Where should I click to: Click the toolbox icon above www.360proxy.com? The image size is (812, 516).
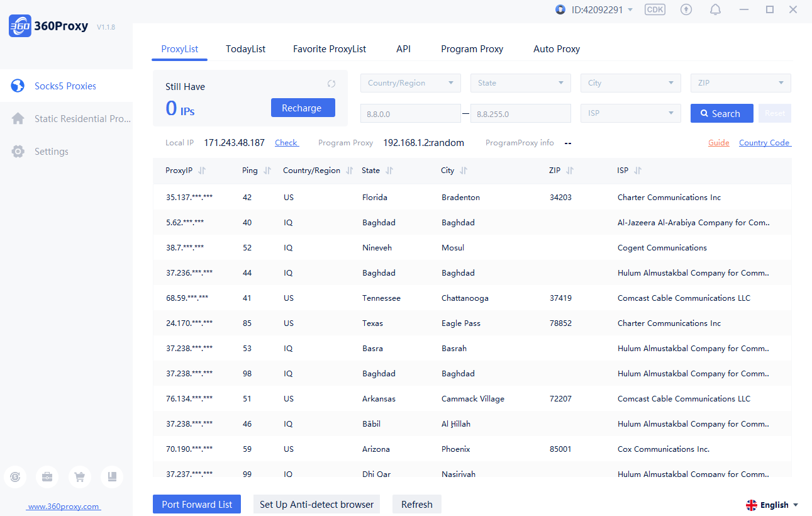47,477
